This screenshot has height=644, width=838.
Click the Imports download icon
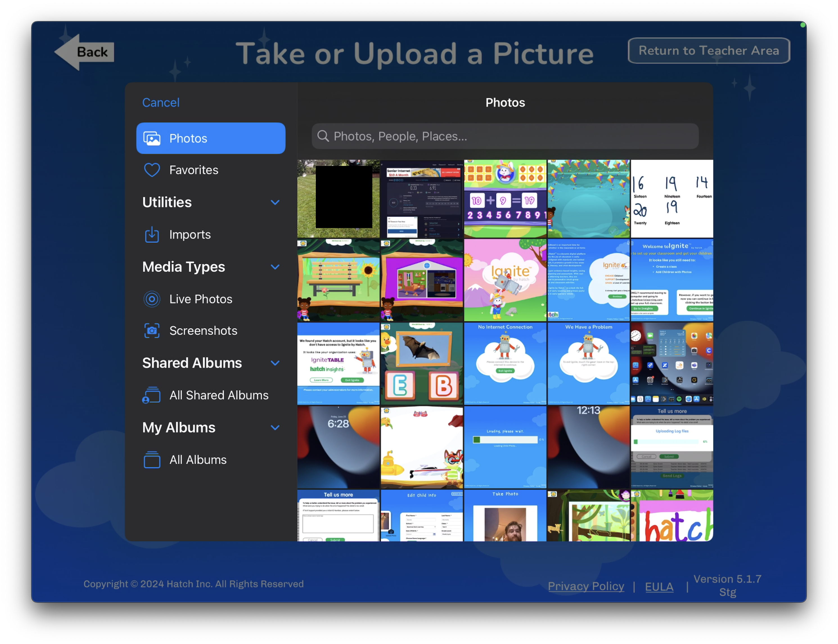[152, 235]
